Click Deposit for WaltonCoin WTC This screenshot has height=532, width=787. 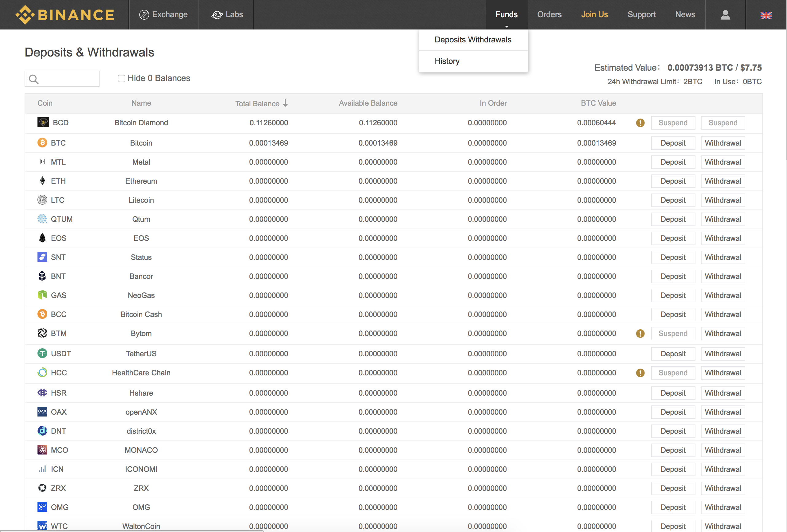(673, 526)
